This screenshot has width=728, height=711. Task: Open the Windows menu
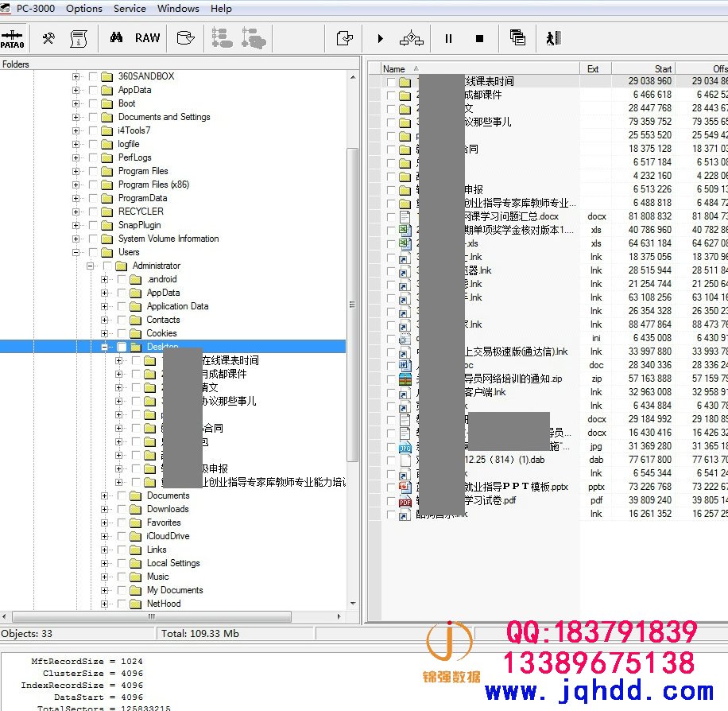point(178,9)
